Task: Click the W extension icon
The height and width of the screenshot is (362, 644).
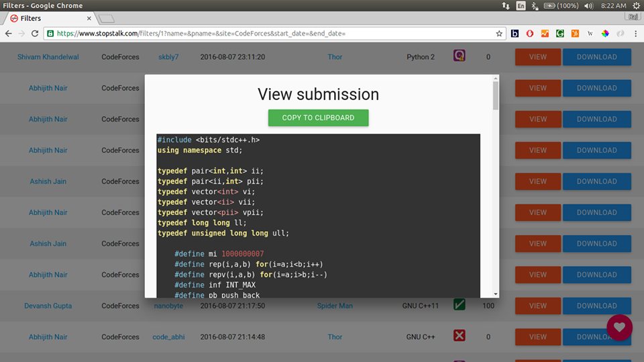Action: [x=590, y=34]
